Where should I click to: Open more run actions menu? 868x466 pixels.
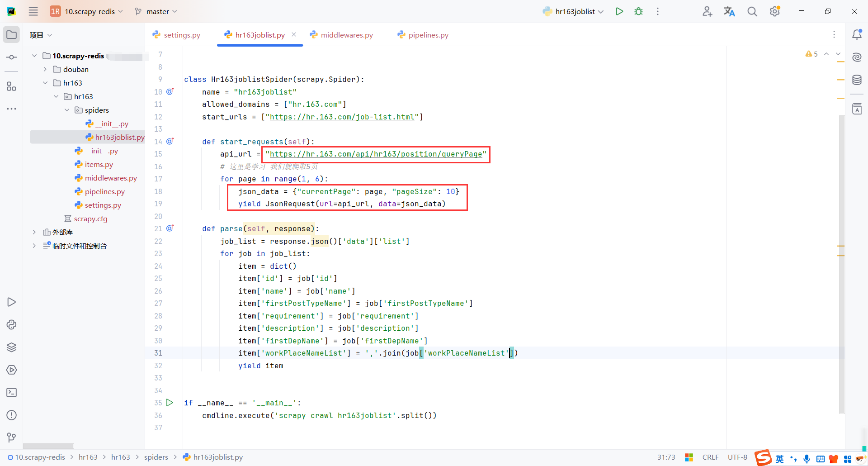[x=658, y=11]
